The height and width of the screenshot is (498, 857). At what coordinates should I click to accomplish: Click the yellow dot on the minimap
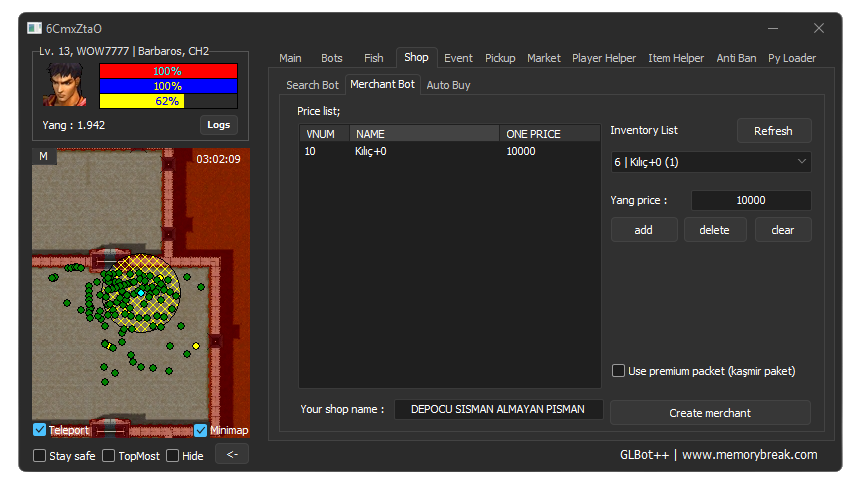(196, 346)
